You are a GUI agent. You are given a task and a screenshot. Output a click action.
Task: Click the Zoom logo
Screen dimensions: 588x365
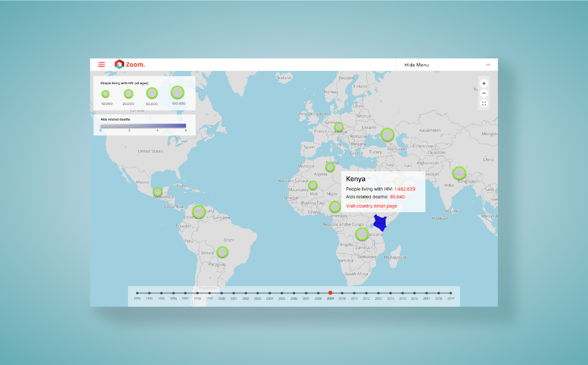tap(130, 65)
